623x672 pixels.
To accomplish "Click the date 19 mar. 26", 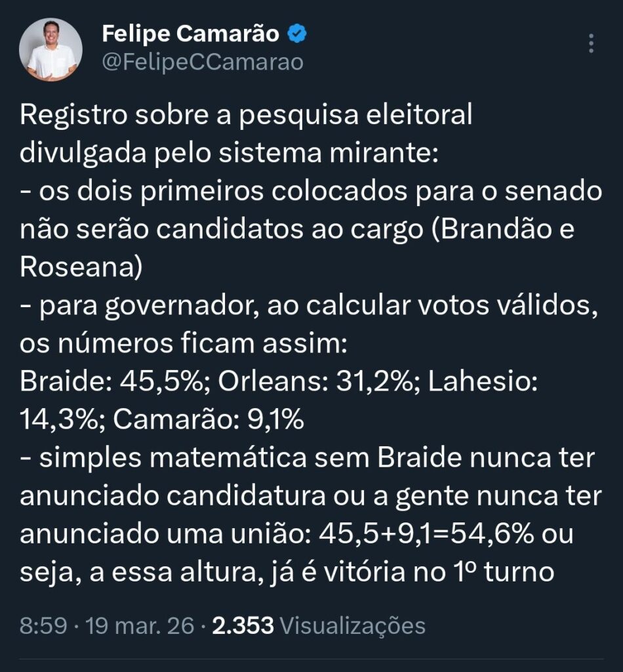I will coord(136,625).
